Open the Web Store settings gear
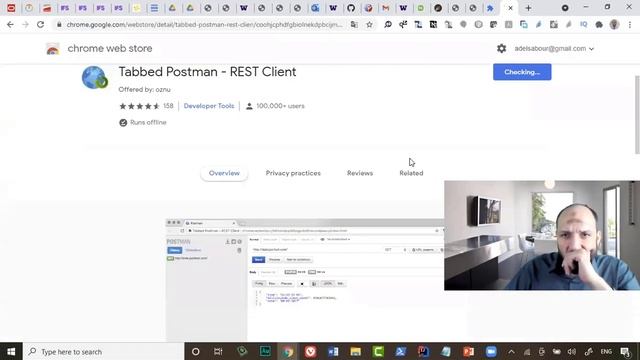This screenshot has height=360, width=640. pos(502,49)
